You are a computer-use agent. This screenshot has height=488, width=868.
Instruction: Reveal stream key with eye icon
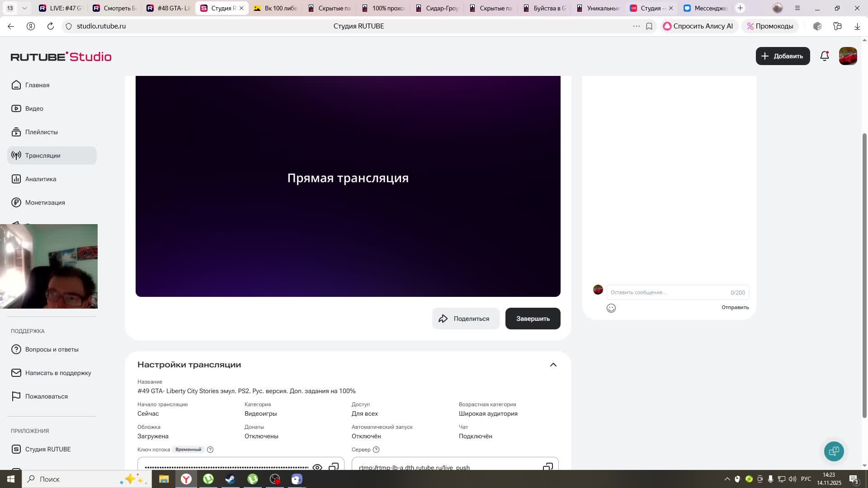[317, 467]
